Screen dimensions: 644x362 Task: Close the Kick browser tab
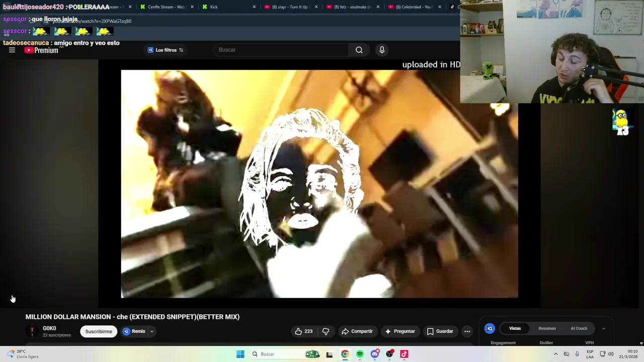pos(254,7)
